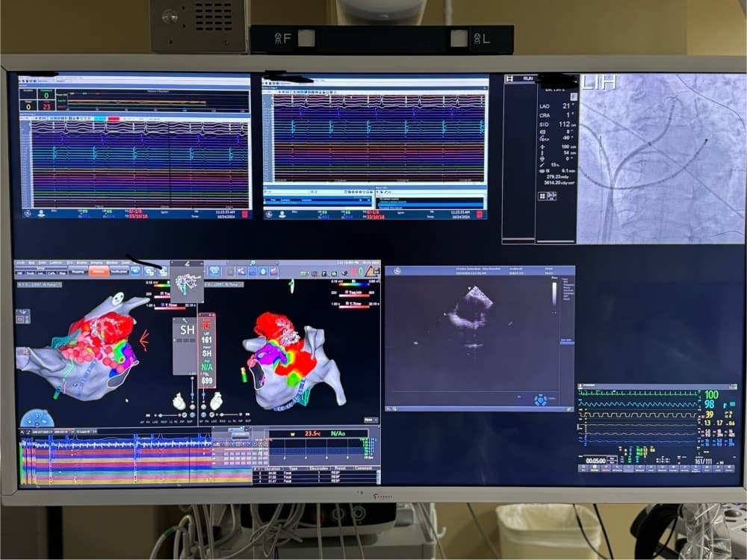Click the film strip icon next to RUN
This screenshot has height=560, width=747.
509,78
